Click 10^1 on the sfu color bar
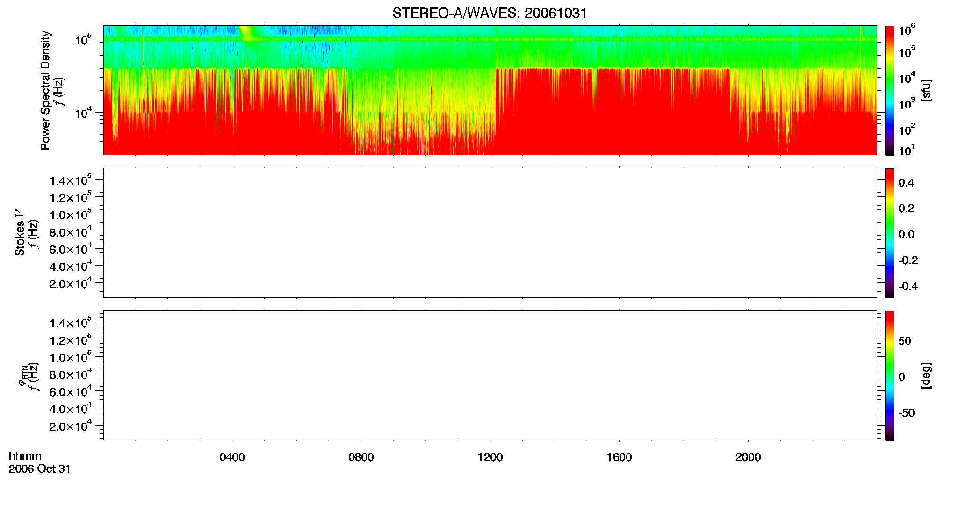Screen dimensions: 980x505 (907, 151)
